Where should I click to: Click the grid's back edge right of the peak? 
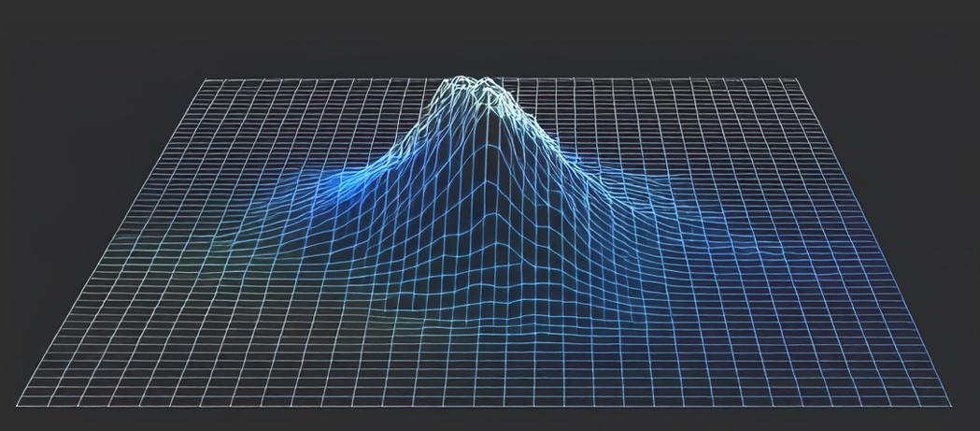654,79
